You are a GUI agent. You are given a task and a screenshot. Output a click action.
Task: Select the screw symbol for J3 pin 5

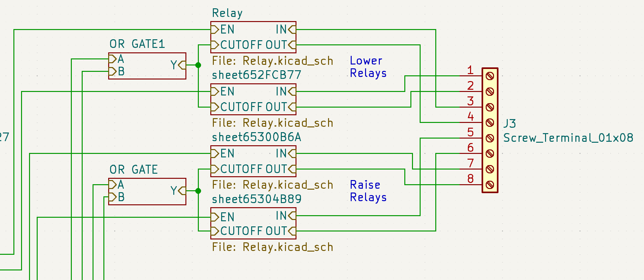pyautogui.click(x=490, y=138)
